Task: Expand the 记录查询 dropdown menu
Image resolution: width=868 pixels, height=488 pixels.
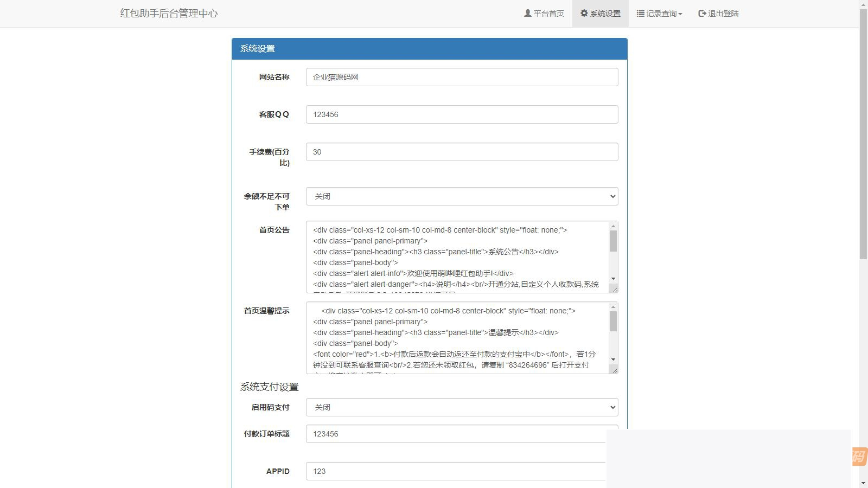Action: (x=659, y=13)
